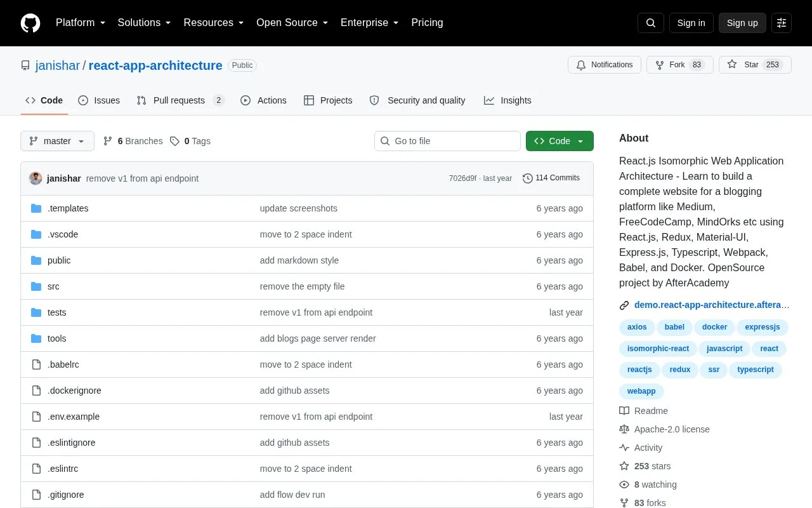Click the public folder icon
812x508 pixels.
pos(36,260)
